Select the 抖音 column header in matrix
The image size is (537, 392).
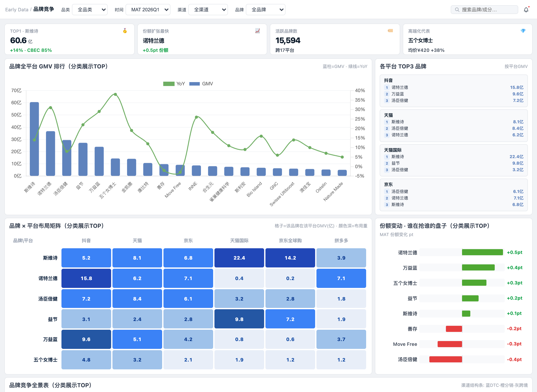(x=86, y=241)
